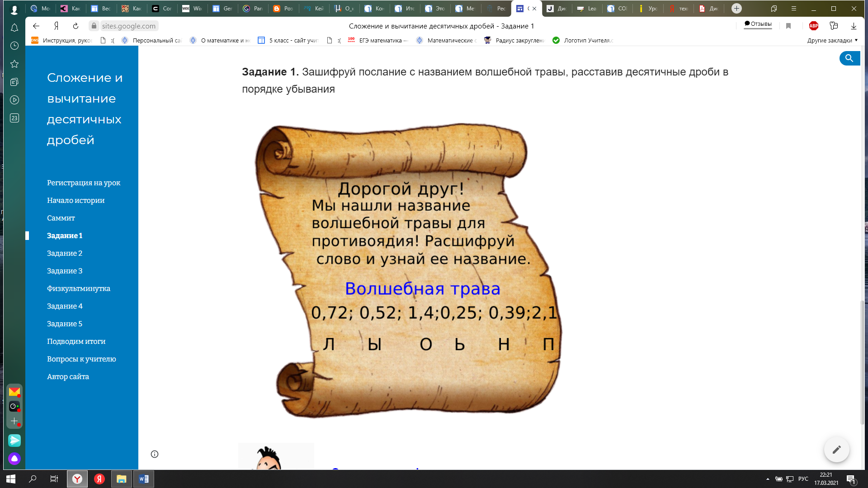
Task: Expand the Другие закладки bookmarks folder
Action: tap(832, 40)
